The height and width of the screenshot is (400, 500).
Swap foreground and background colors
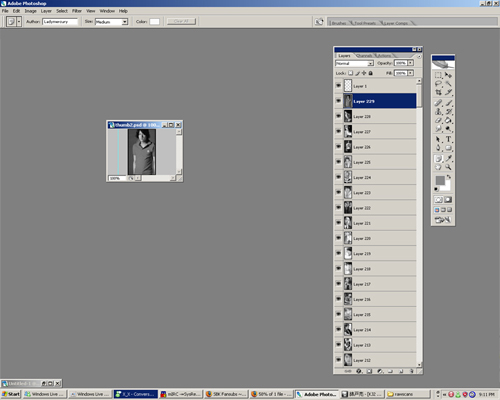tap(449, 177)
